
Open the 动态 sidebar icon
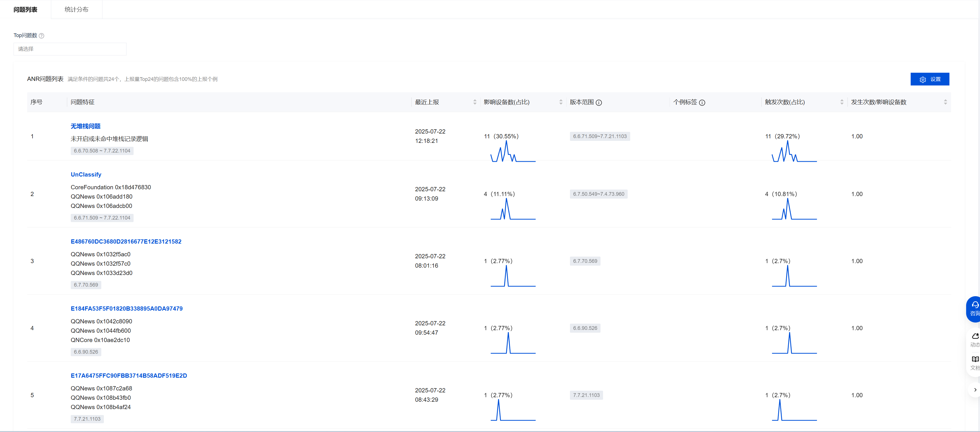pos(975,339)
